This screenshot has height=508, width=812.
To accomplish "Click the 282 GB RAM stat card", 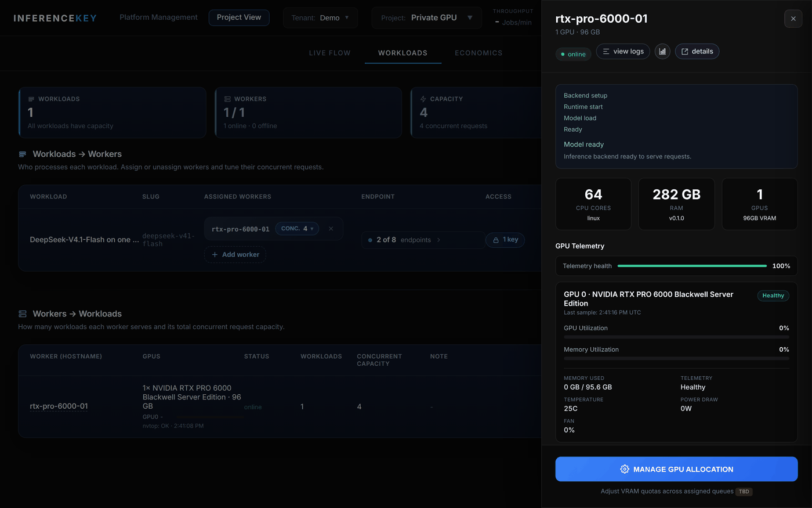I will click(x=676, y=204).
